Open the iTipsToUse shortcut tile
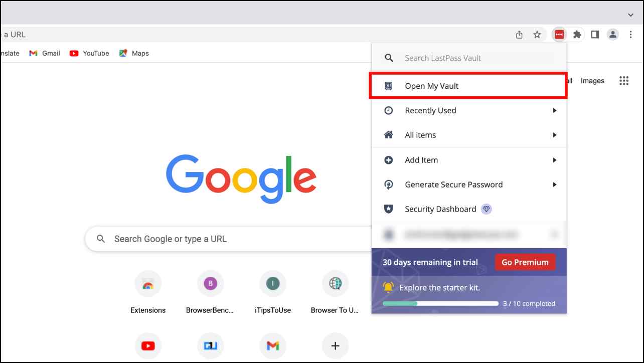 pyautogui.click(x=272, y=292)
